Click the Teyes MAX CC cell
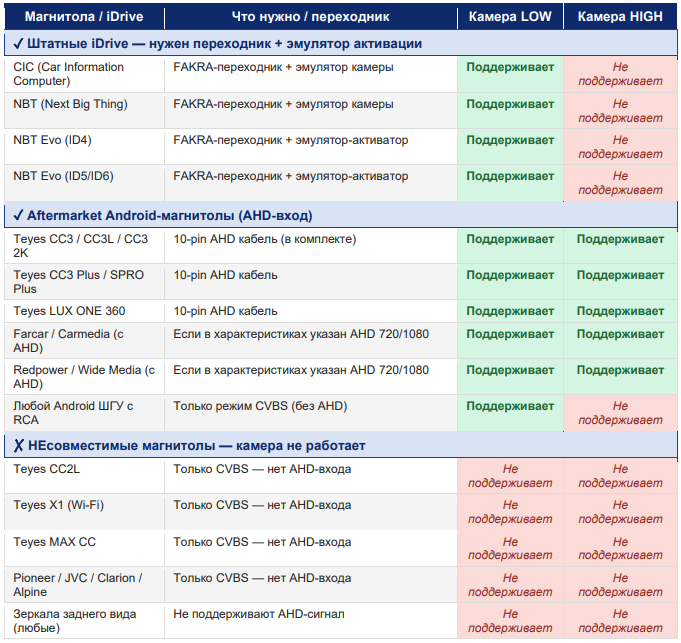 coord(84,548)
